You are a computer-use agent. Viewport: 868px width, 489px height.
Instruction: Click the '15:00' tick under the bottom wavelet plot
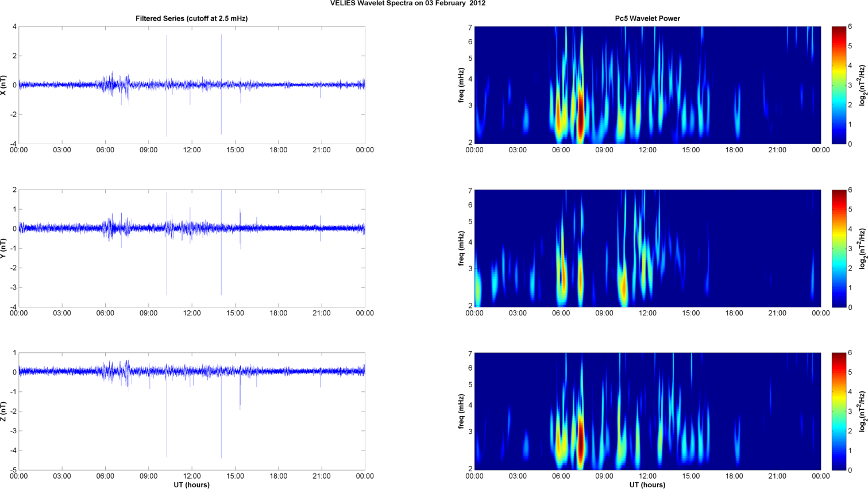691,476
